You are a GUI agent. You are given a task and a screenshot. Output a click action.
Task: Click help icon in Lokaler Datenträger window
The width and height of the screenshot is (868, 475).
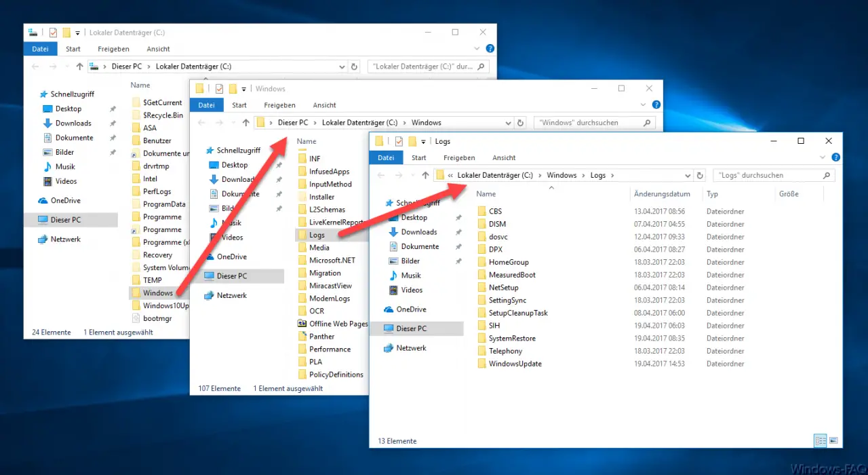[490, 48]
